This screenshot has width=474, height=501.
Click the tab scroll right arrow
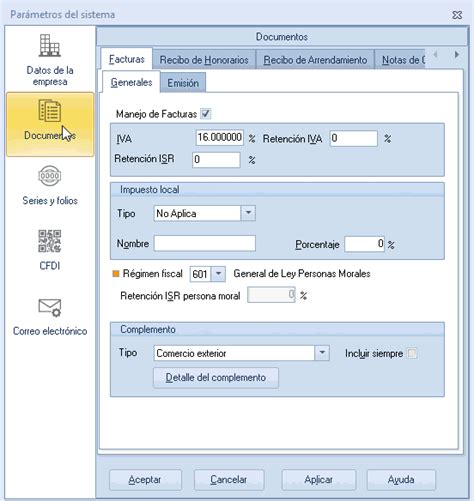[457, 54]
